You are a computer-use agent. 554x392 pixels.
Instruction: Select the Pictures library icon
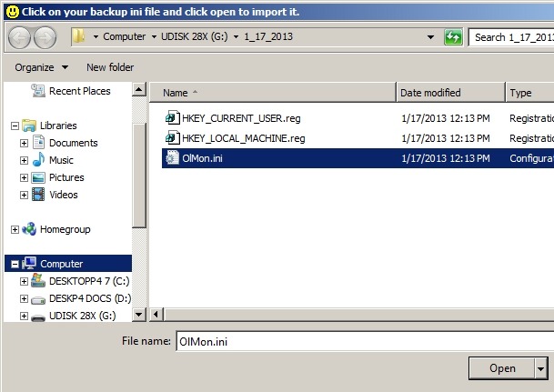pos(39,177)
